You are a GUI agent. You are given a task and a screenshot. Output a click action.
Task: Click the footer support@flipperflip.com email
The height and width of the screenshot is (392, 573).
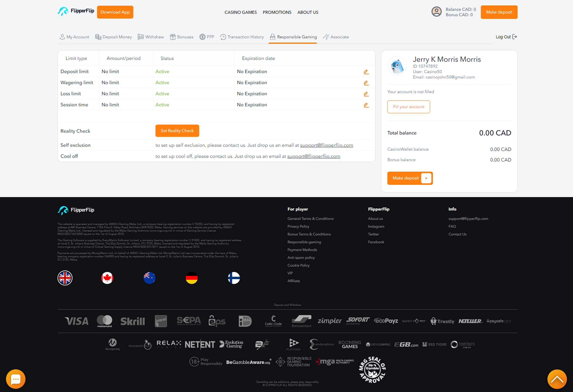pyautogui.click(x=468, y=219)
